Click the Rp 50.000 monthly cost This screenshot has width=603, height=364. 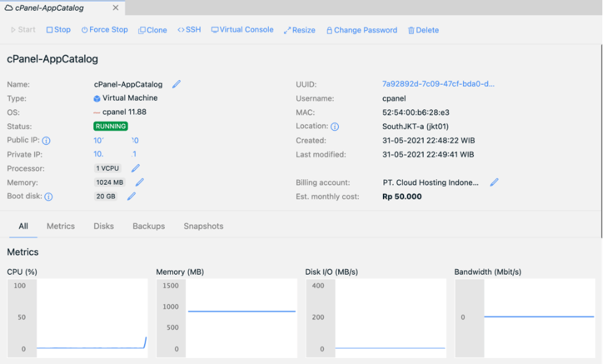pyautogui.click(x=402, y=197)
